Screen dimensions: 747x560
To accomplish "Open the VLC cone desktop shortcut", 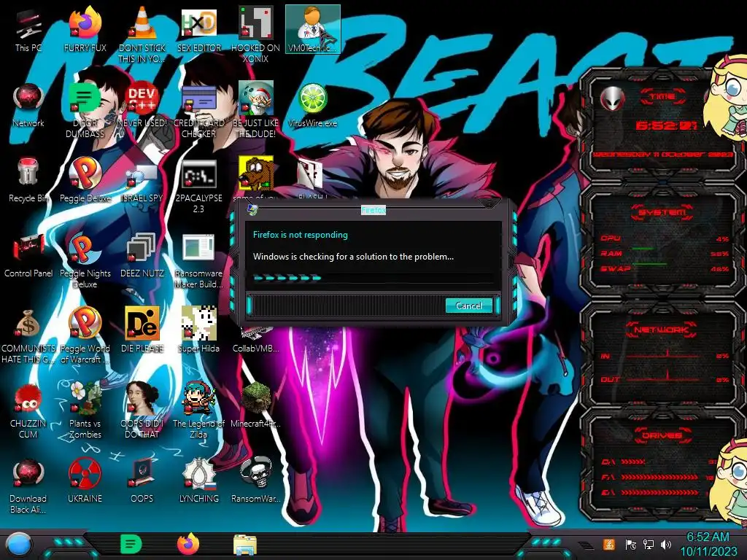I will click(142, 36).
